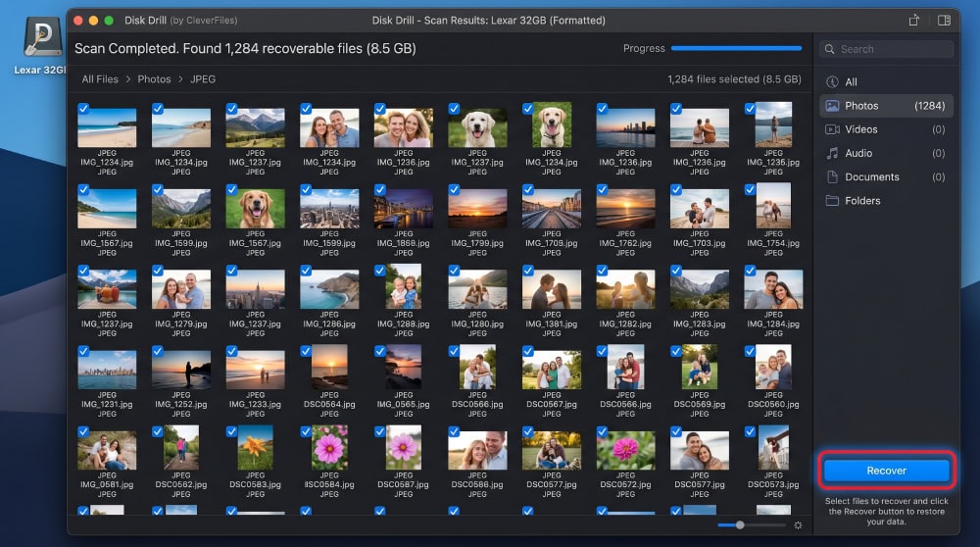The height and width of the screenshot is (547, 980).
Task: Select the IMG_1703.jpg family thumbnail
Action: click(700, 208)
